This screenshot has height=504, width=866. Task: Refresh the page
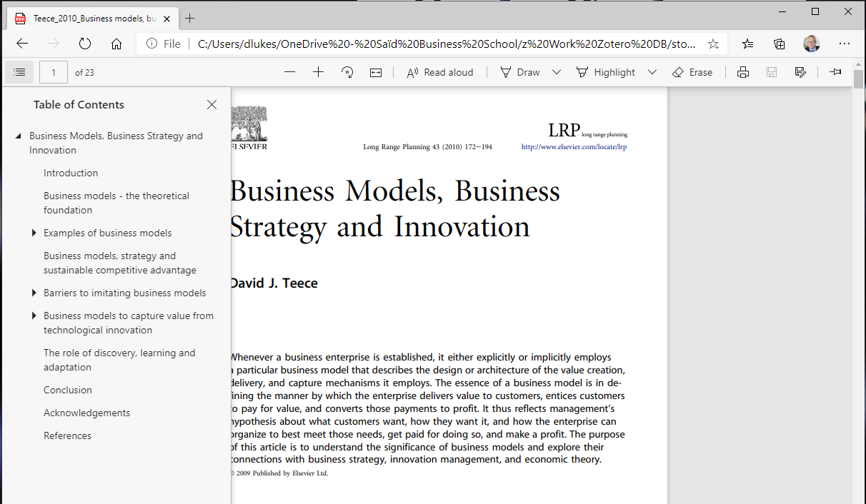(85, 44)
